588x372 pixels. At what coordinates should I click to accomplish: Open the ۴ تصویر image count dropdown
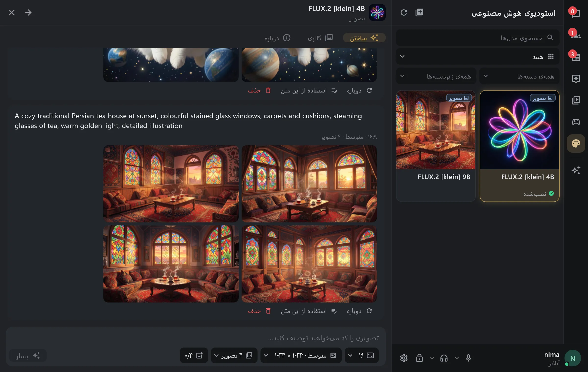(x=234, y=355)
